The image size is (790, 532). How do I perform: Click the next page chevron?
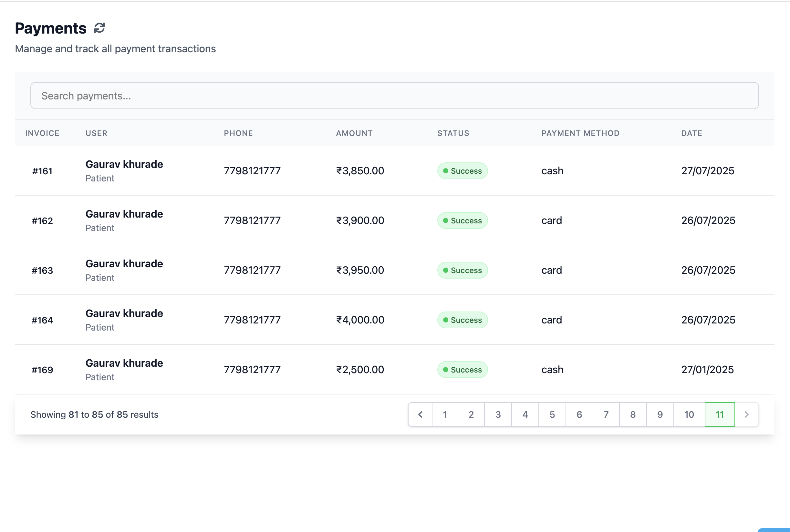(x=746, y=414)
